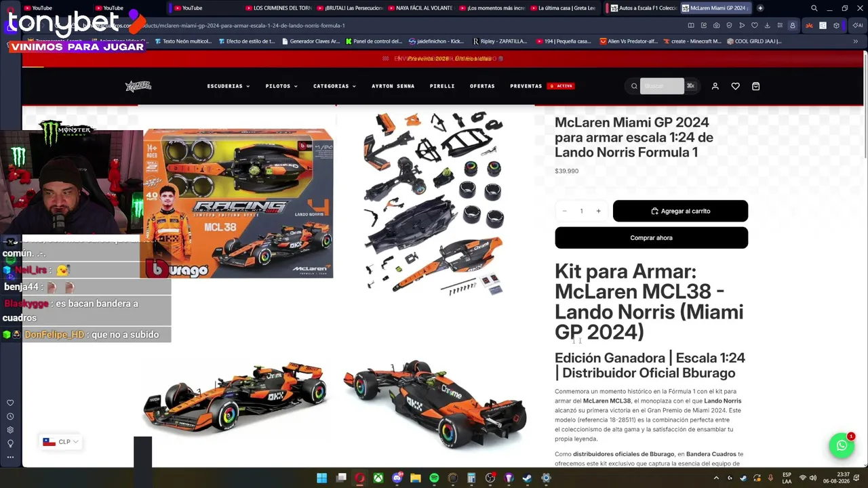Open the Ayrton Senna menu item
The image size is (868, 488).
click(393, 86)
